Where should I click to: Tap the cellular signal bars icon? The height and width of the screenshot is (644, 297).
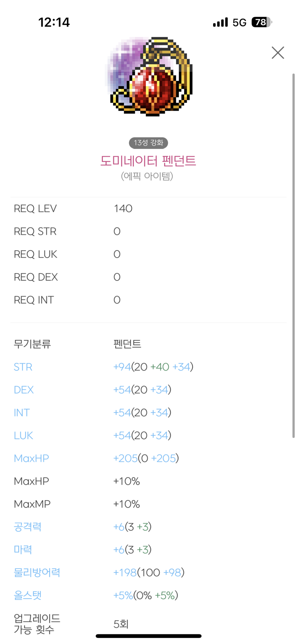(220, 22)
